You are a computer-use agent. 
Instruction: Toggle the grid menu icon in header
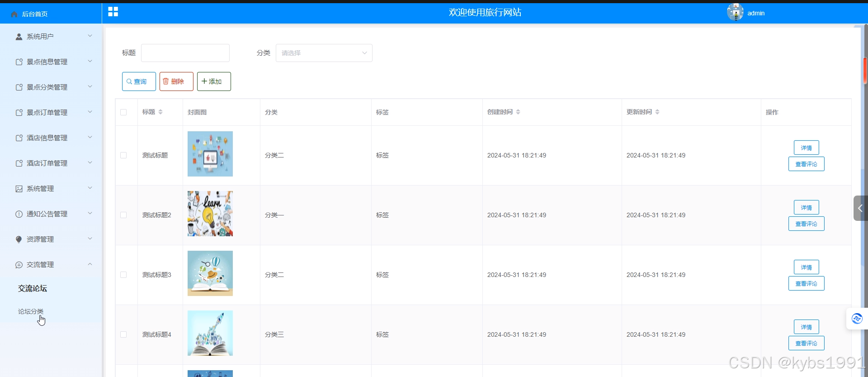coord(113,12)
